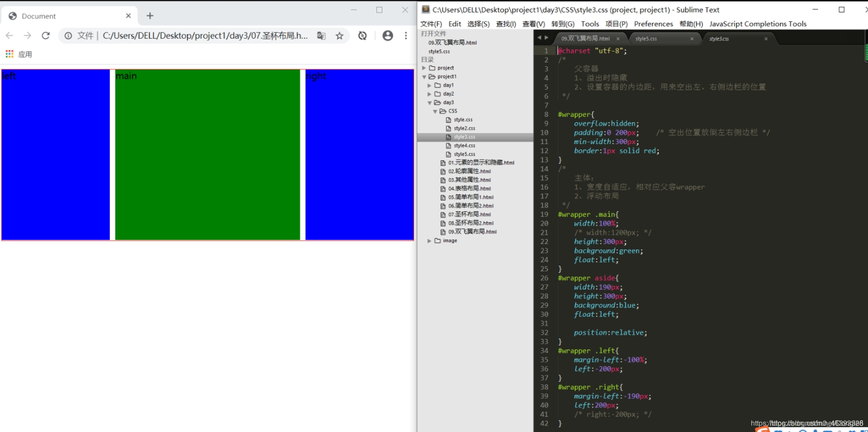
Task: Open style.css in sidebar
Action: [463, 119]
